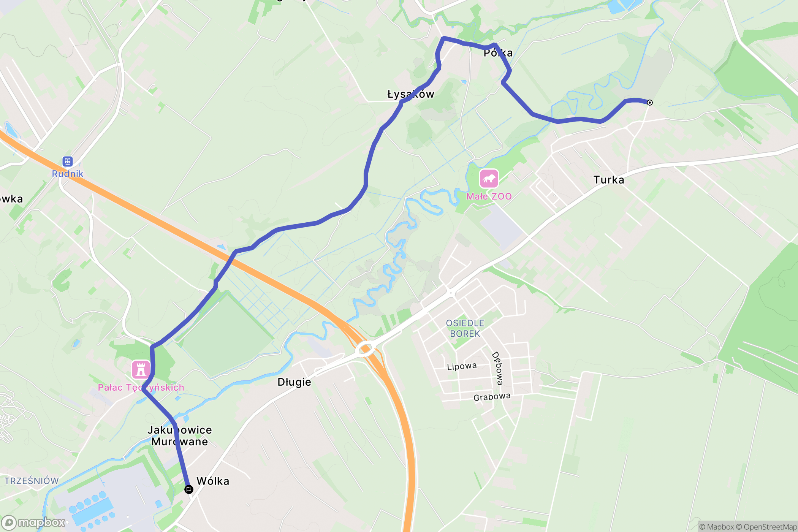Click the route finish flag marker

tap(188, 489)
